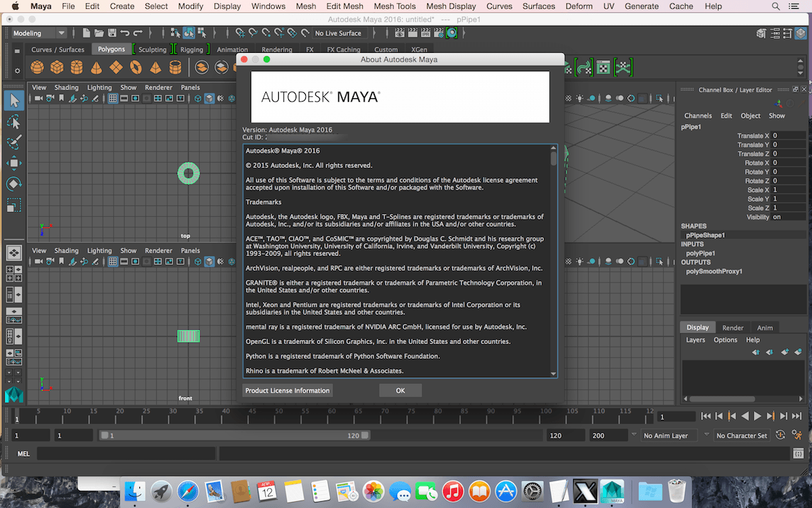Click the MEL command language label
This screenshot has height=508, width=812.
23,454
